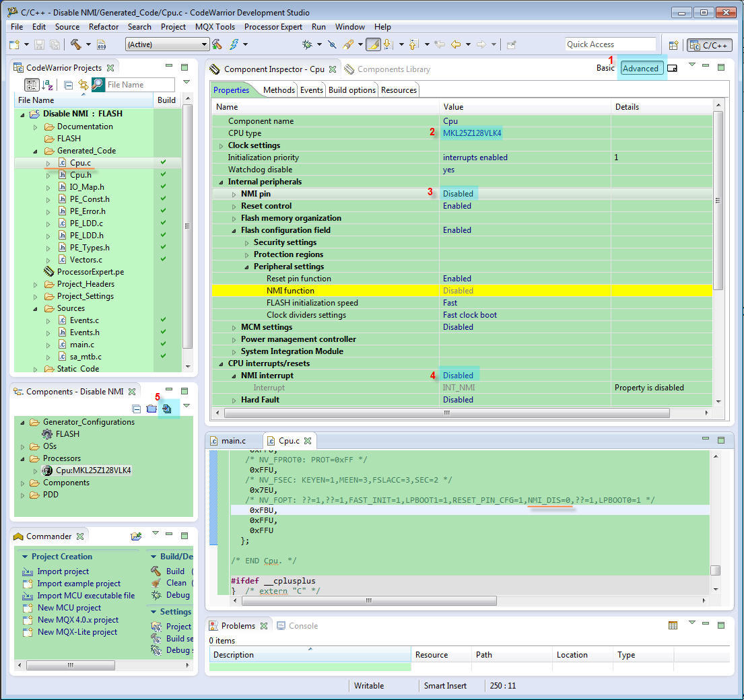Click the Commander view pin folder icon

coord(136,536)
